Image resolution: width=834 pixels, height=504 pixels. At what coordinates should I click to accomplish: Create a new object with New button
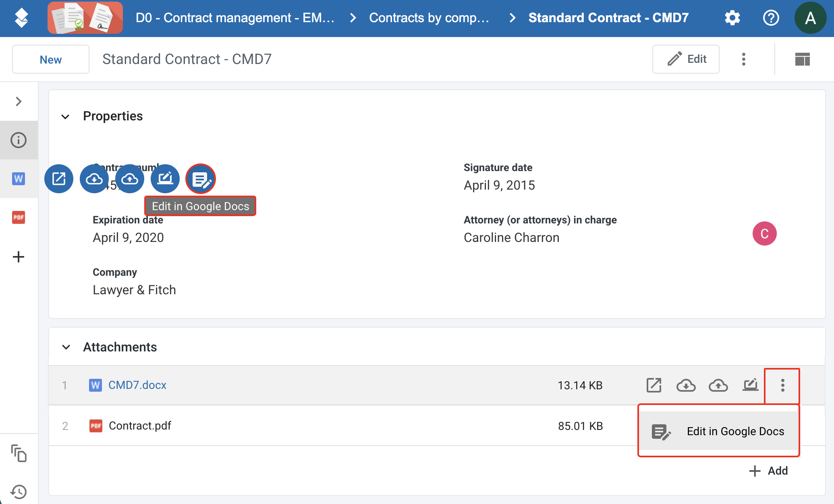[51, 60]
